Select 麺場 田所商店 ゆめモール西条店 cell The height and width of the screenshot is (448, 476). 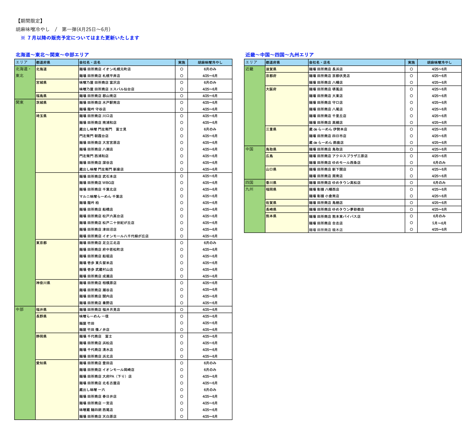(356, 163)
